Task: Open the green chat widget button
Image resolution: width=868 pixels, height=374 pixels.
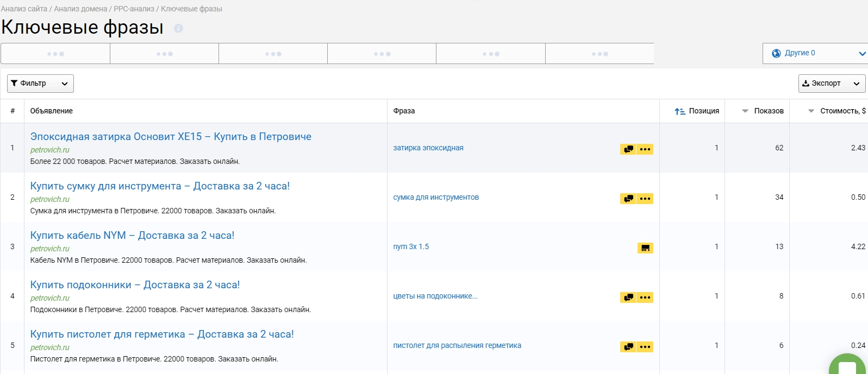Action: pos(847,365)
